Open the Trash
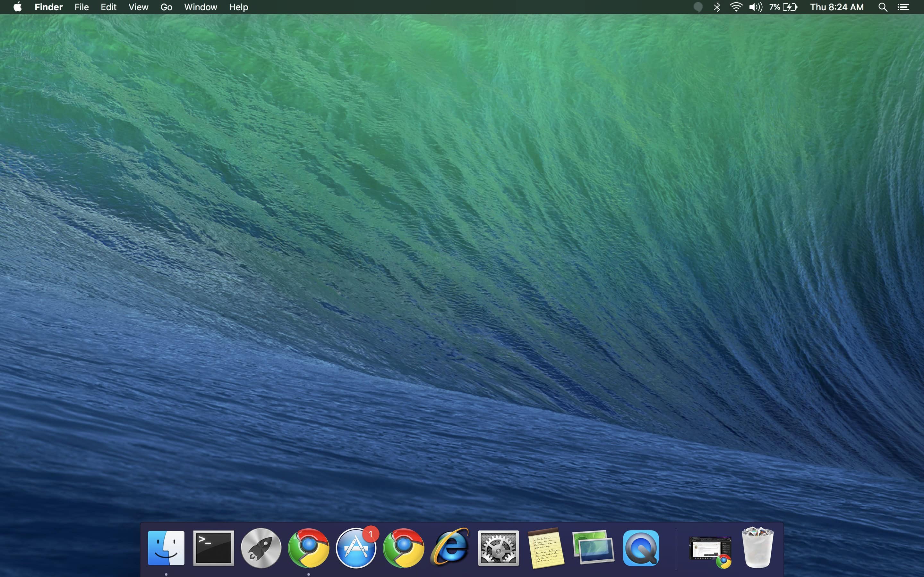 (x=757, y=547)
